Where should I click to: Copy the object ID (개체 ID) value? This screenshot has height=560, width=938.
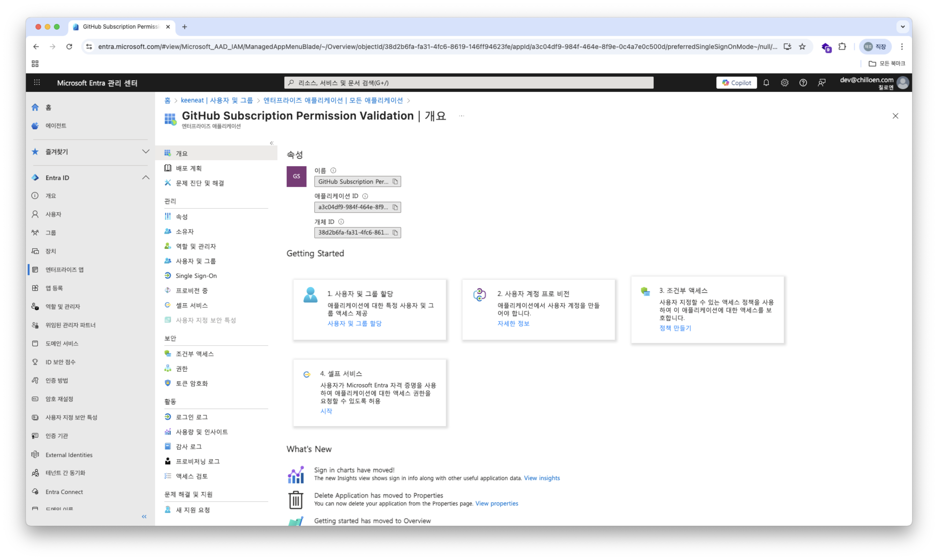(x=395, y=232)
